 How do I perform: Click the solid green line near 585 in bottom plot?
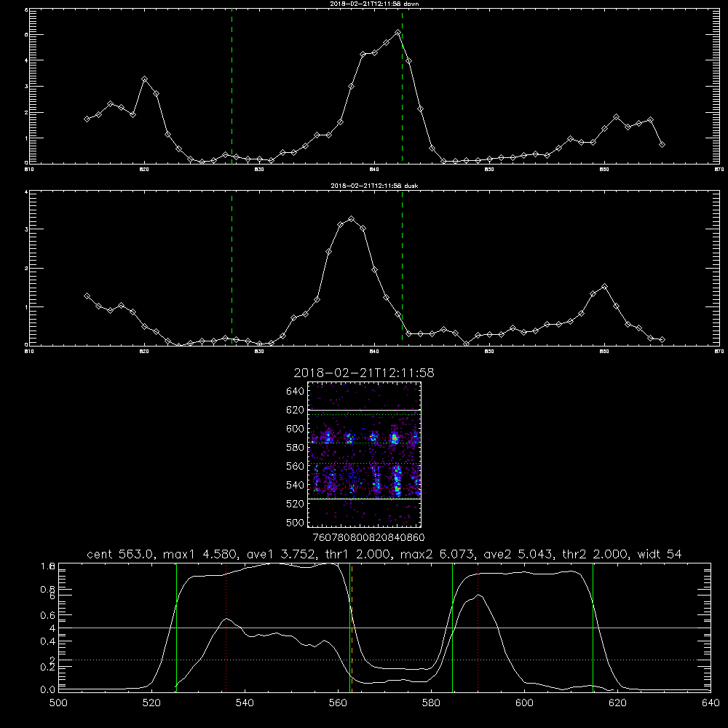tap(452, 628)
